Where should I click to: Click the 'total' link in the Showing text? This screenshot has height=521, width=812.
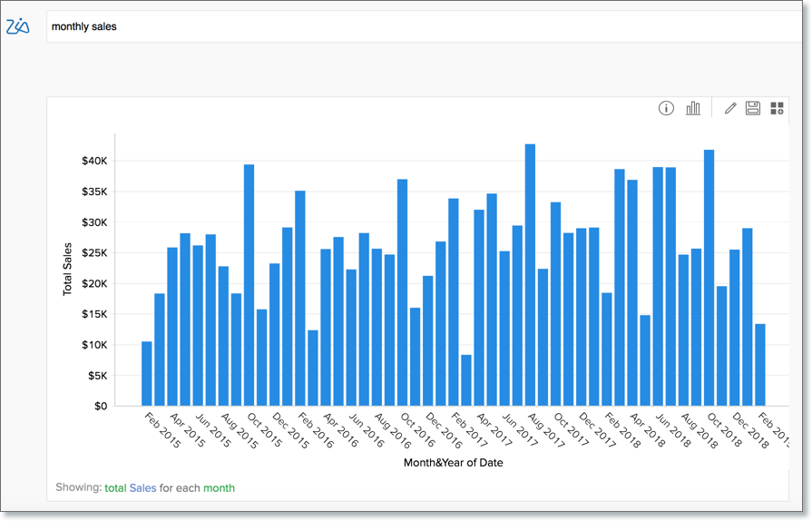(115, 488)
